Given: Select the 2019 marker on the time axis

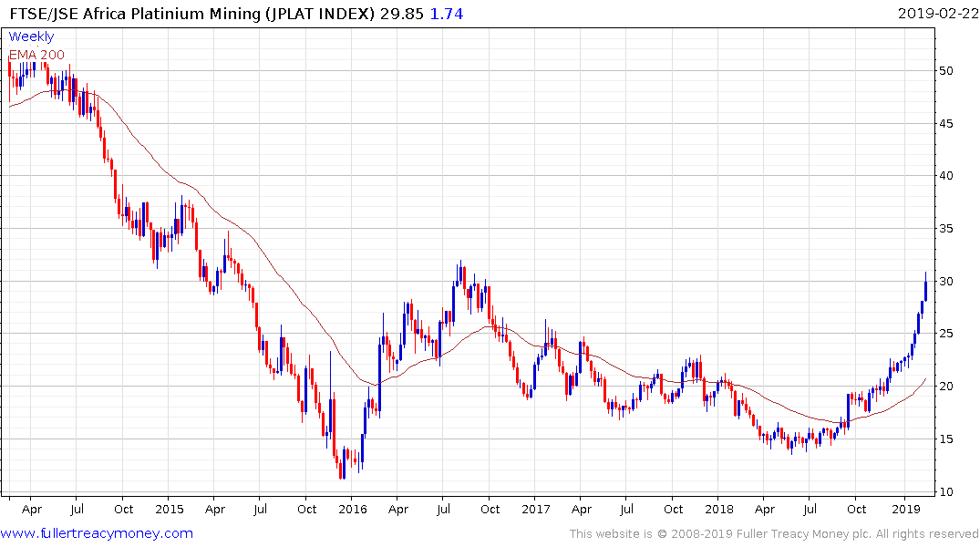Looking at the screenshot, I should click(904, 509).
